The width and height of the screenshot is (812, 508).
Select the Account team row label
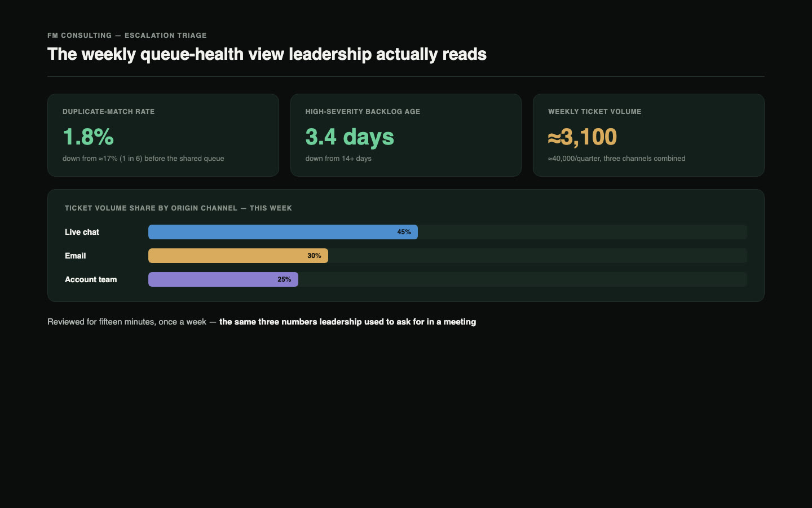pyautogui.click(x=91, y=279)
